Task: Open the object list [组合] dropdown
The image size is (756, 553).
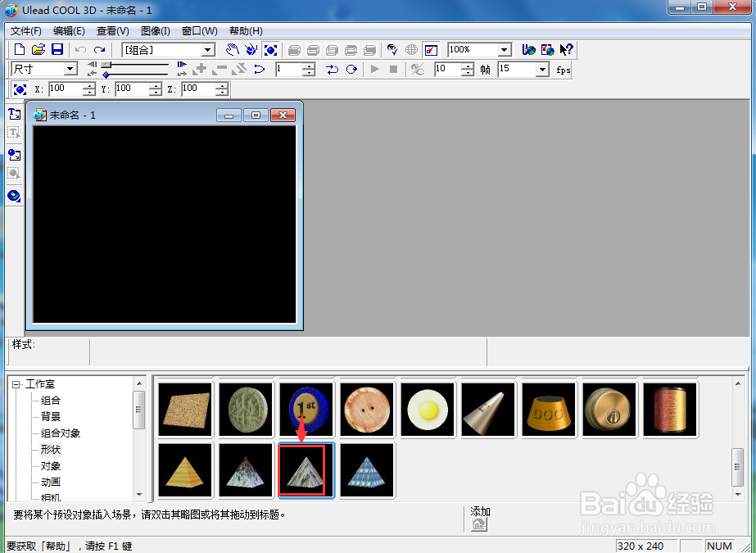Action: coord(208,50)
